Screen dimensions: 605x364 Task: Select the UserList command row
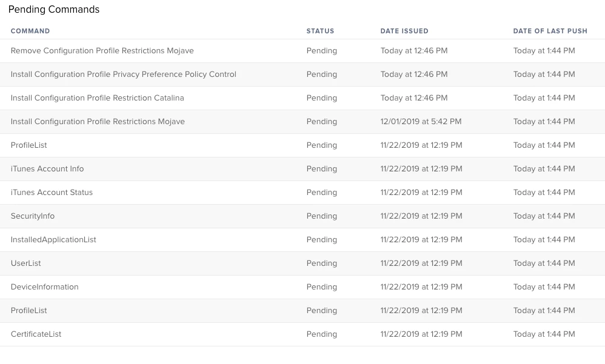[302, 263]
